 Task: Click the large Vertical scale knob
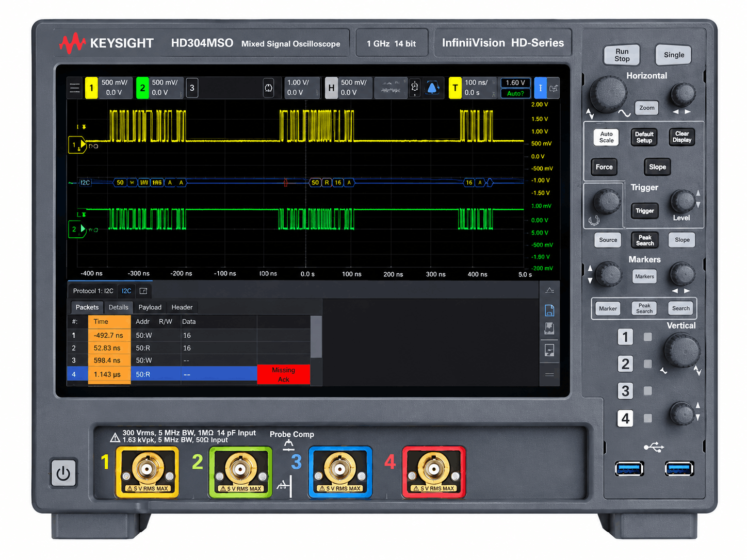tap(682, 350)
